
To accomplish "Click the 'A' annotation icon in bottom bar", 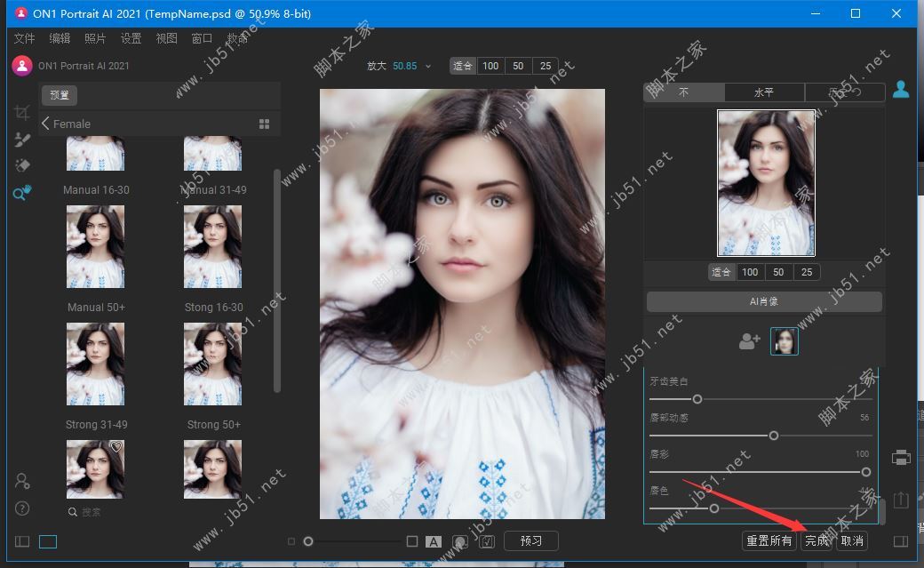I will (x=434, y=541).
